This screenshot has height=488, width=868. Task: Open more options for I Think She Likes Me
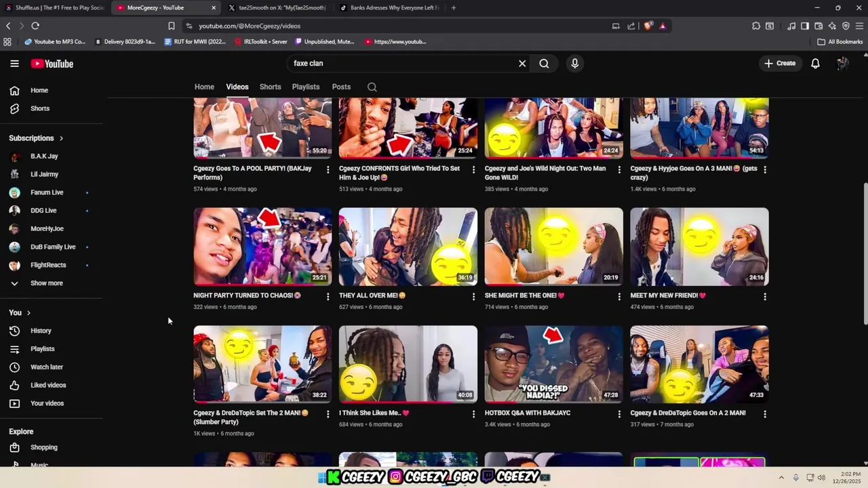tap(473, 413)
